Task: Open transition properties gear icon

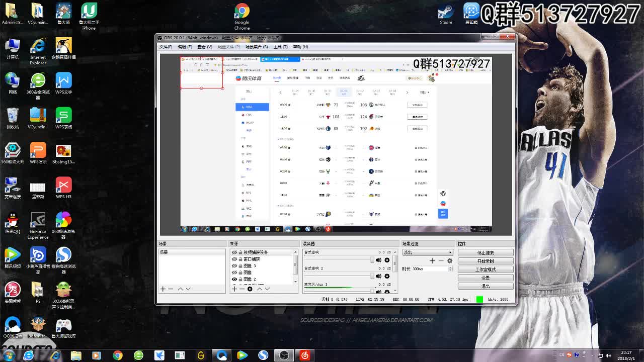Action: [x=449, y=260]
